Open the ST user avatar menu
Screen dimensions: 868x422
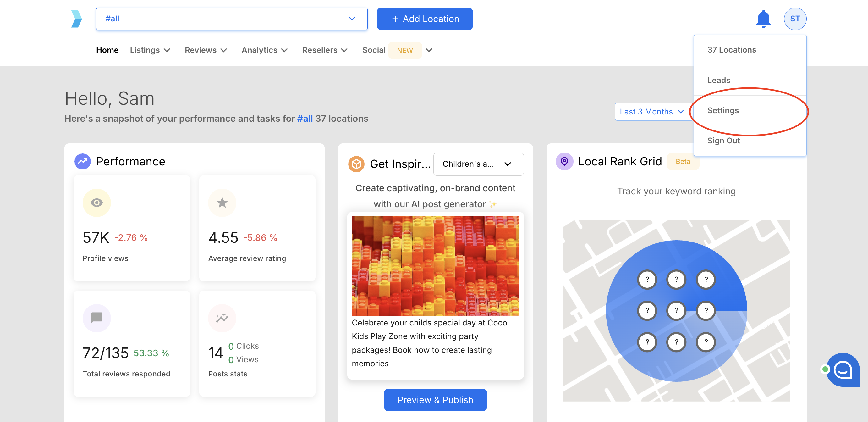pos(795,19)
